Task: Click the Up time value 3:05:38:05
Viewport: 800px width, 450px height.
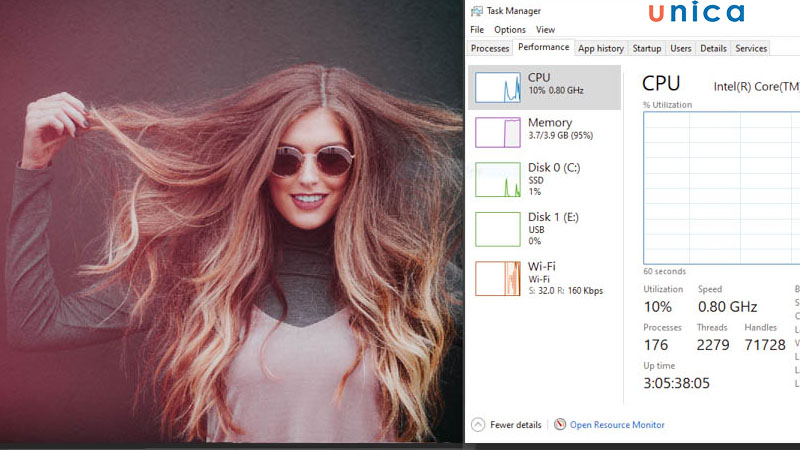Action: (676, 383)
